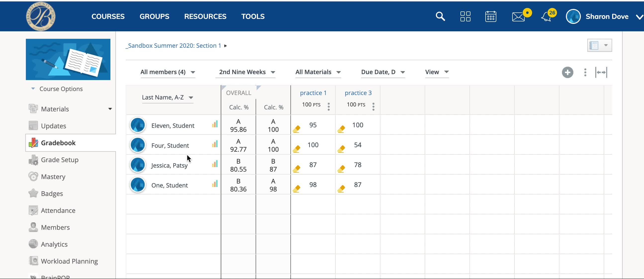The height and width of the screenshot is (279, 644).
Task: Open the Last Name, A-Z sort dropdown
Action: coord(168,97)
